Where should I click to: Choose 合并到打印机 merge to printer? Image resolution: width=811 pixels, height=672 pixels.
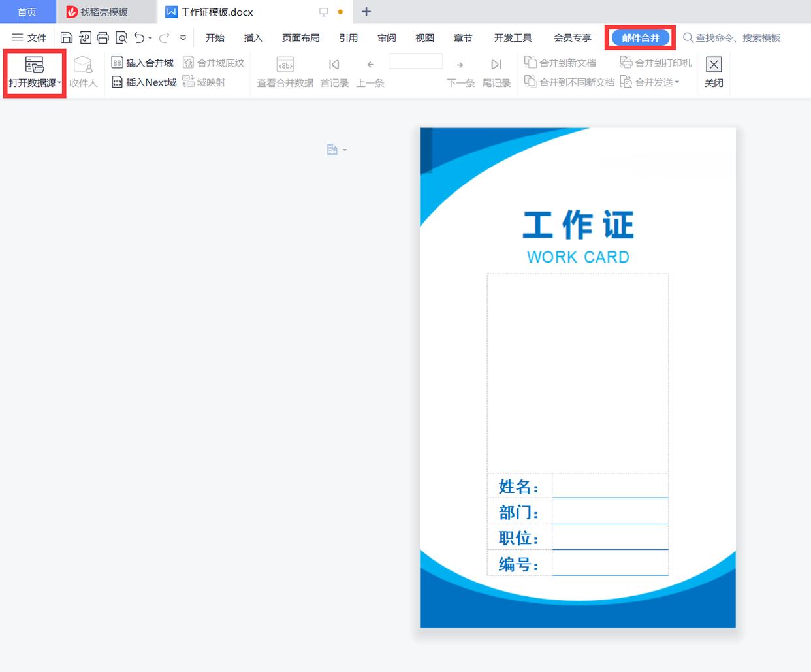click(656, 63)
